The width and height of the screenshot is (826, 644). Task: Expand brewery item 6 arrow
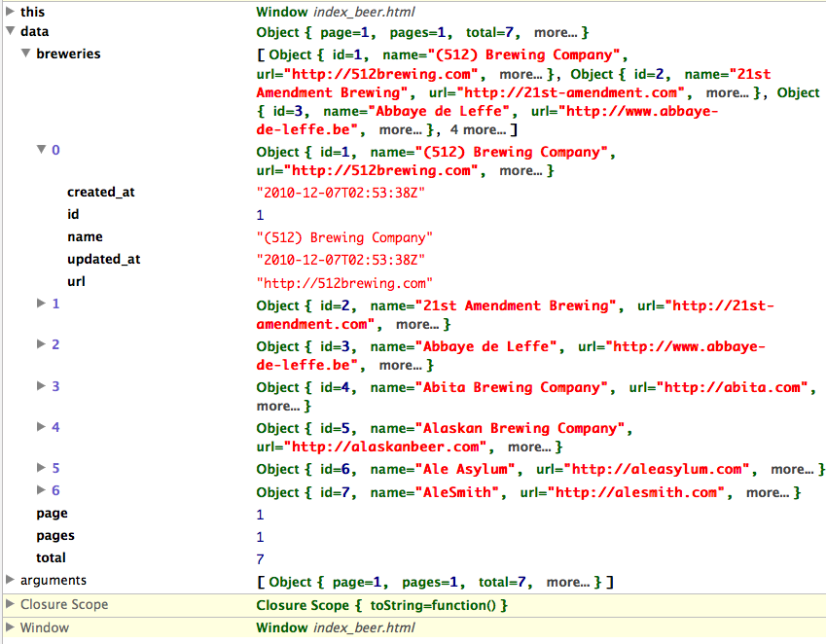coord(41,490)
